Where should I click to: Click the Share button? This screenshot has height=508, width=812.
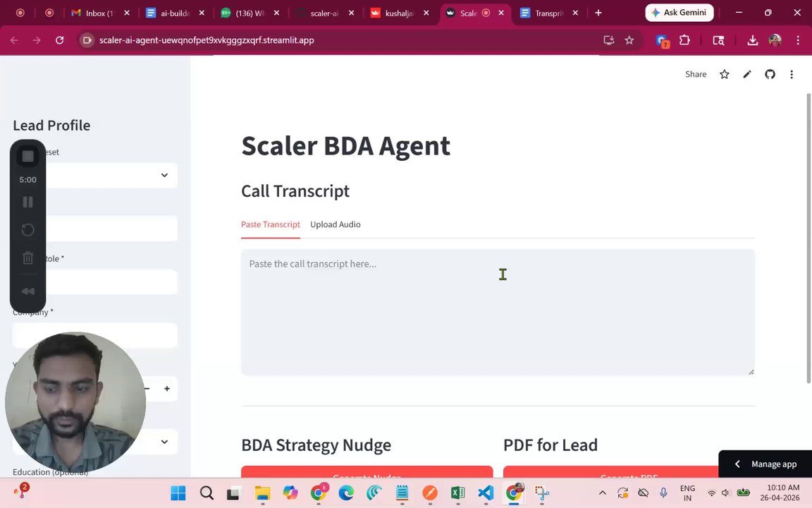pos(696,74)
